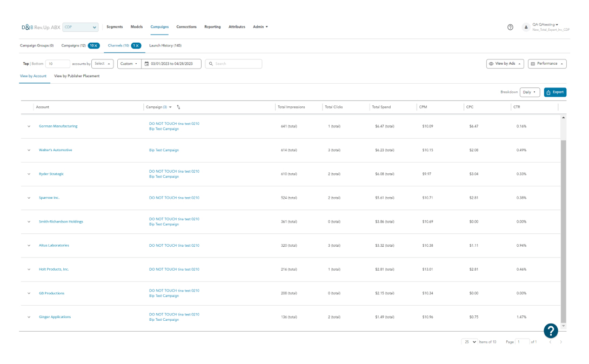Click the Total Impressions column header
The image size is (589, 364).
coord(291,107)
